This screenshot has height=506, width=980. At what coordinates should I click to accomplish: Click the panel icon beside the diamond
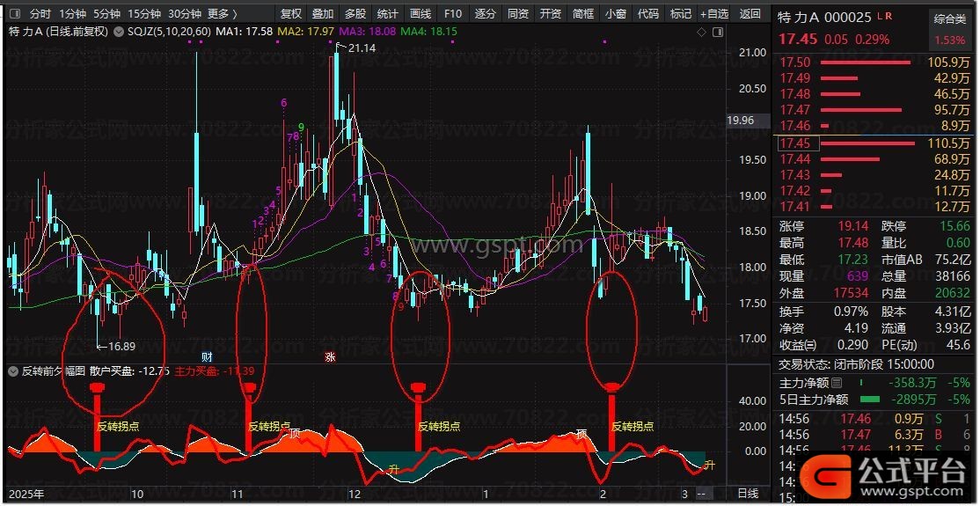click(x=717, y=32)
